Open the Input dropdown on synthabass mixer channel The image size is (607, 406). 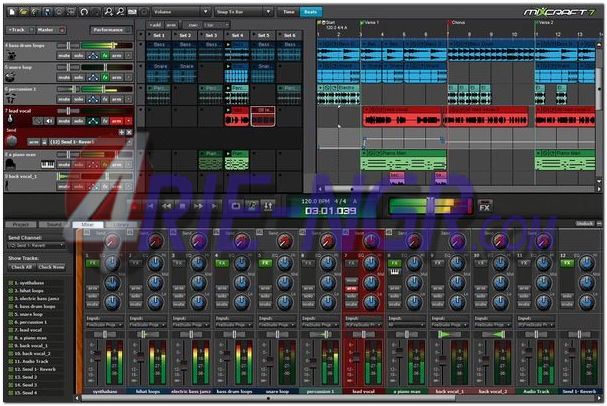click(105, 325)
